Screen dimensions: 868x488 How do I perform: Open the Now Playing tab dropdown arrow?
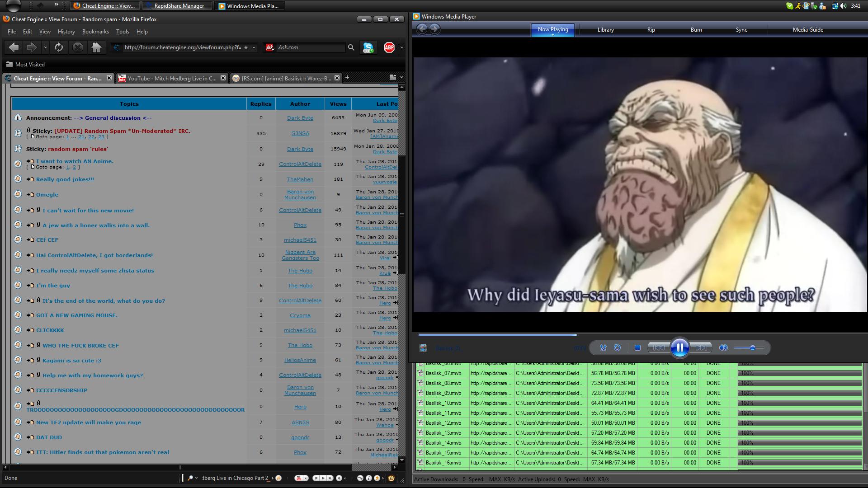coord(552,35)
